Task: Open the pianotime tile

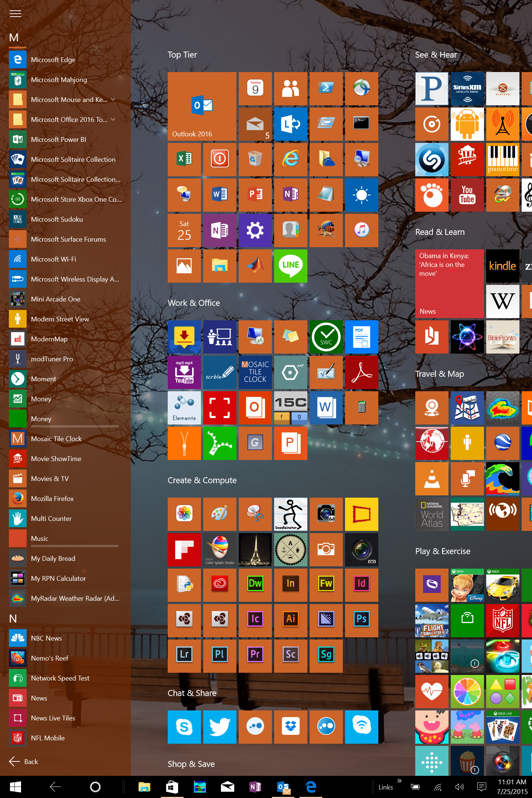Action: tap(503, 160)
